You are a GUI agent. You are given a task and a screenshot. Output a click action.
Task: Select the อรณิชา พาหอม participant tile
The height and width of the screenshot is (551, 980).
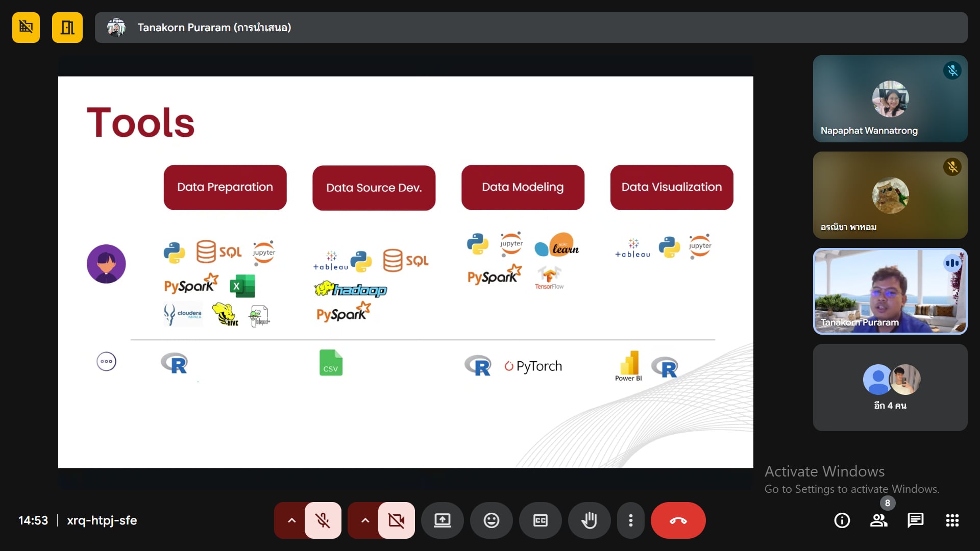[890, 195]
